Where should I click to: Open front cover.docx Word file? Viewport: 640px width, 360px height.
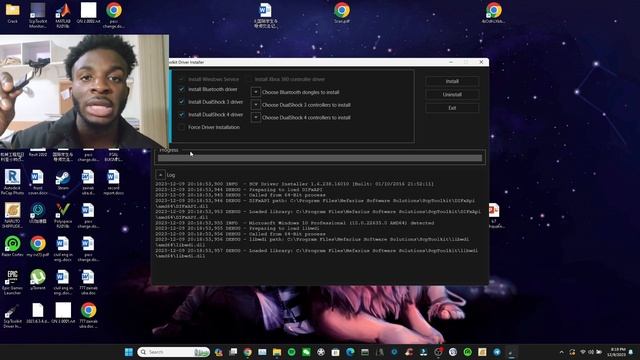tap(38, 182)
